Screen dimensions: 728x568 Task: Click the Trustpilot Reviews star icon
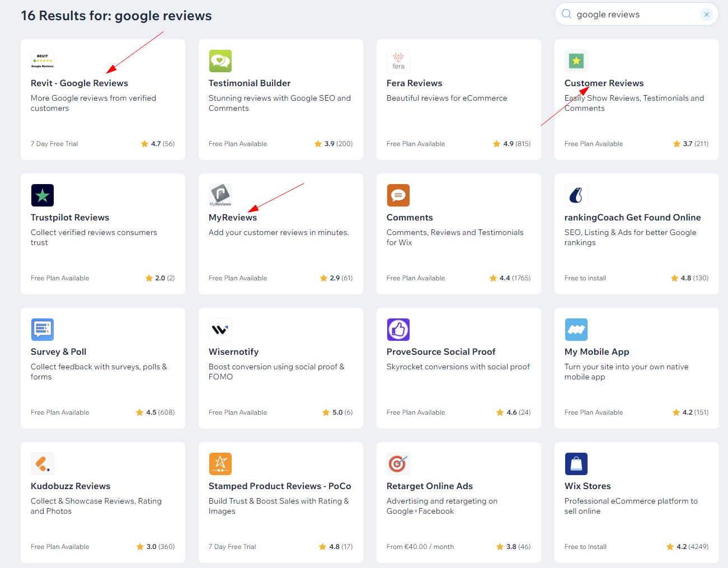43,195
